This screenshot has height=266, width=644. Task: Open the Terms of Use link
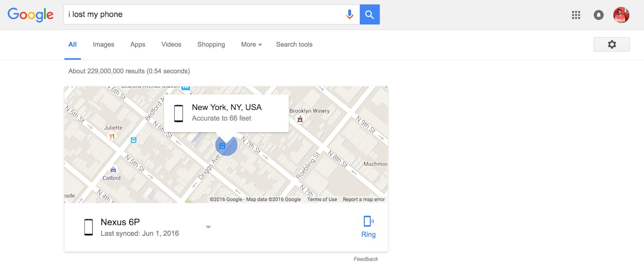tap(322, 200)
